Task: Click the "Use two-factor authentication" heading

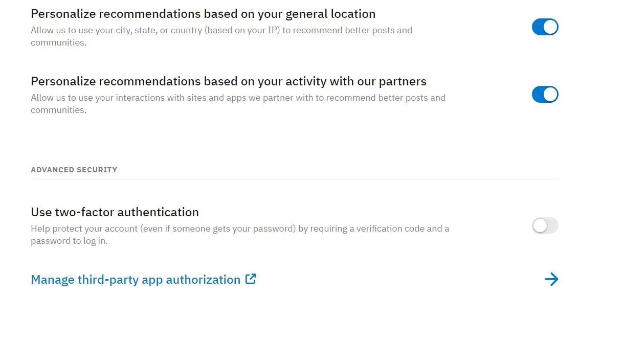Action: click(x=115, y=212)
